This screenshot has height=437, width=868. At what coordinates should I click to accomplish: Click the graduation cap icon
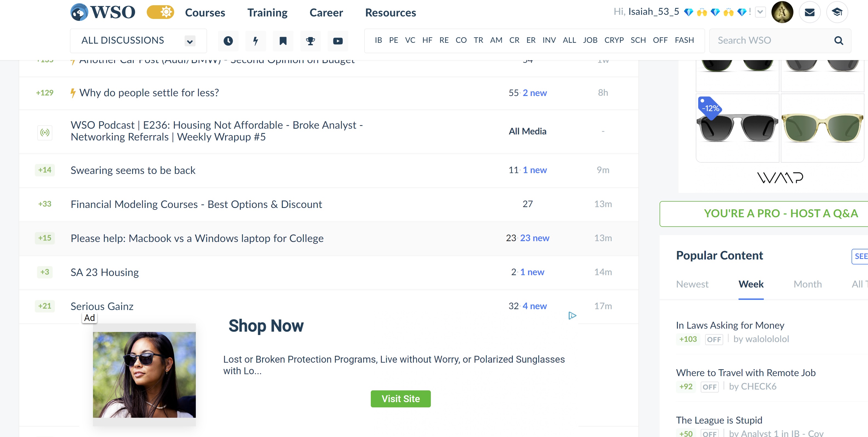pos(837,12)
